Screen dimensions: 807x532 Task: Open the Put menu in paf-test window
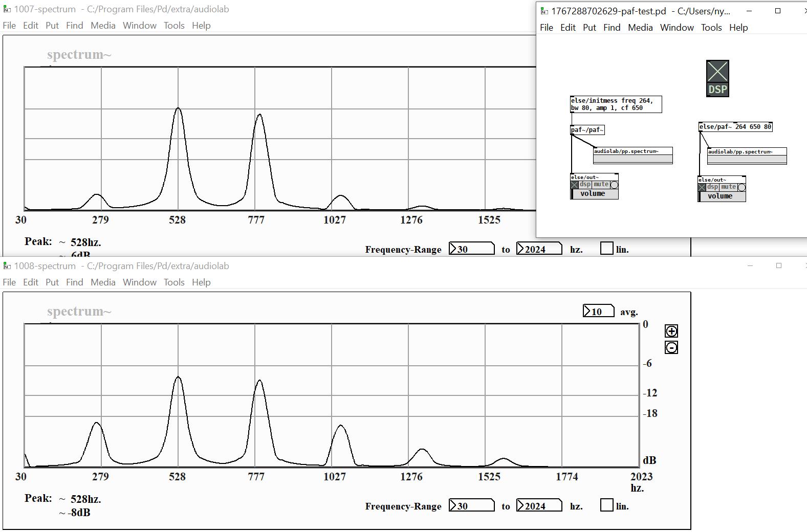click(589, 28)
